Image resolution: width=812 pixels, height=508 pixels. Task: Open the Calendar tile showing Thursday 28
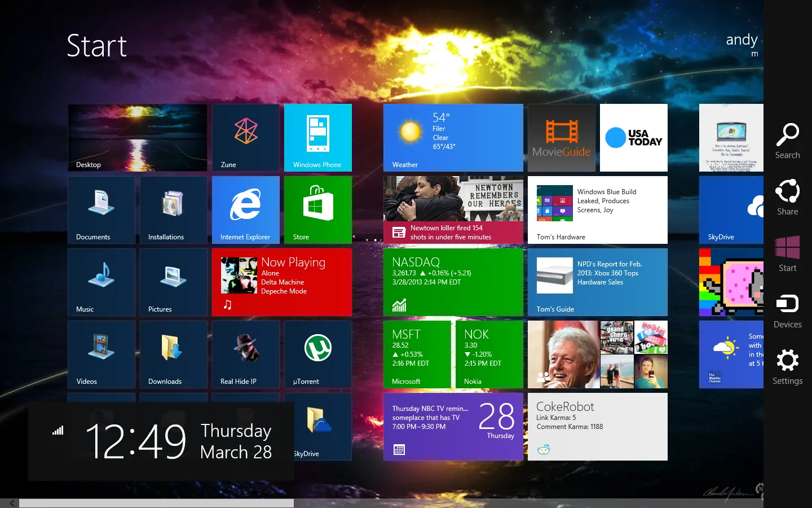tap(453, 427)
